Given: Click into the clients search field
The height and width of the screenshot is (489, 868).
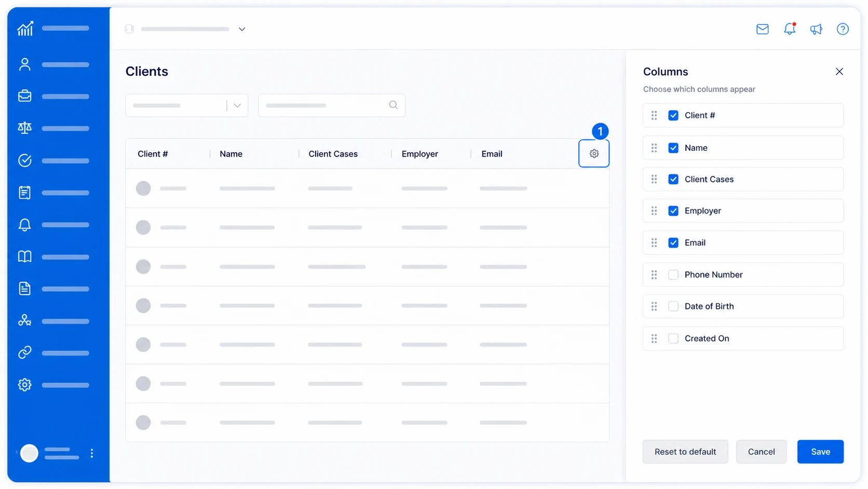Looking at the screenshot, I should [x=332, y=105].
